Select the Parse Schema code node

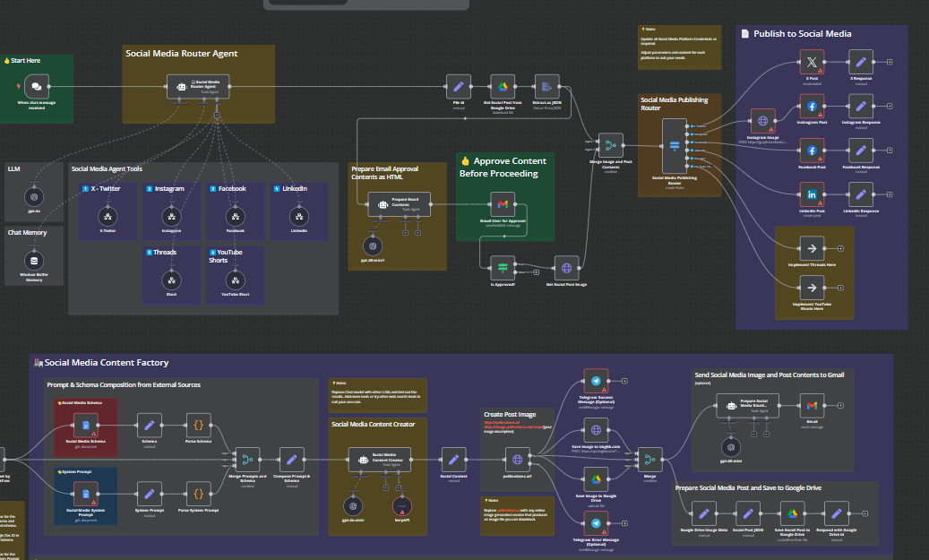197,426
